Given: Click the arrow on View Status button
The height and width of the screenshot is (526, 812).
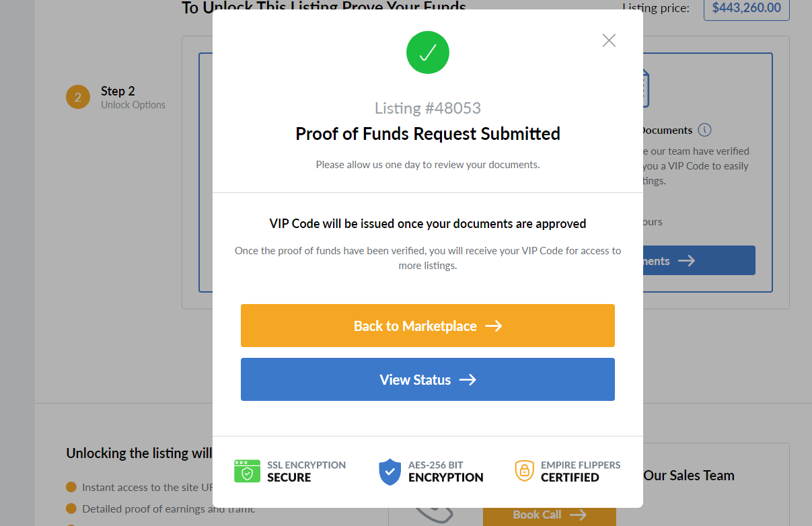Looking at the screenshot, I should click(468, 379).
